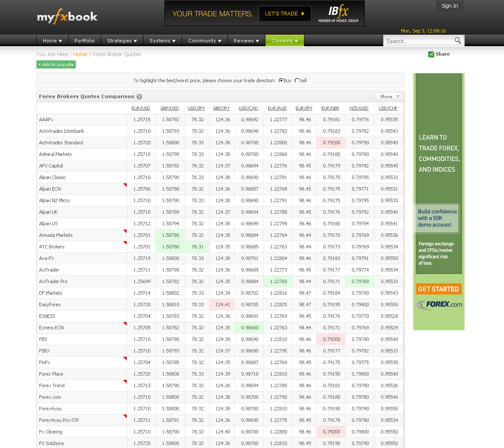The height and width of the screenshot is (448, 504).
Task: Click the help question mark icon
Action: (x=139, y=96)
